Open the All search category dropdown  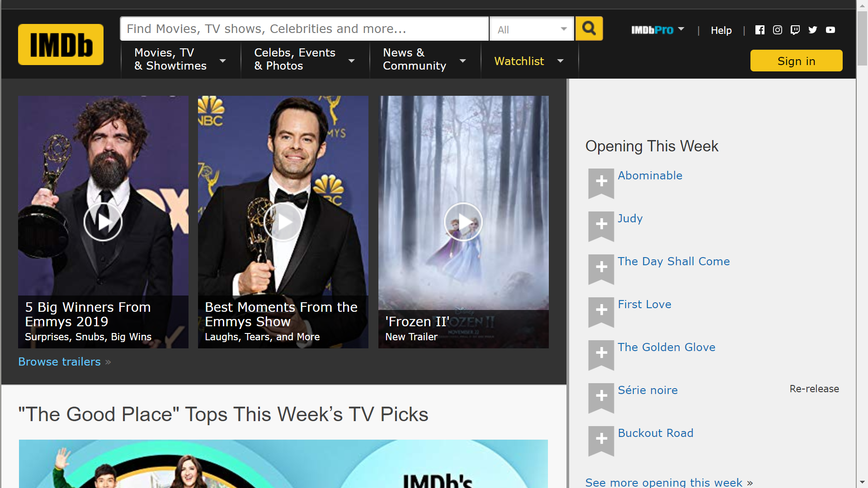point(532,29)
